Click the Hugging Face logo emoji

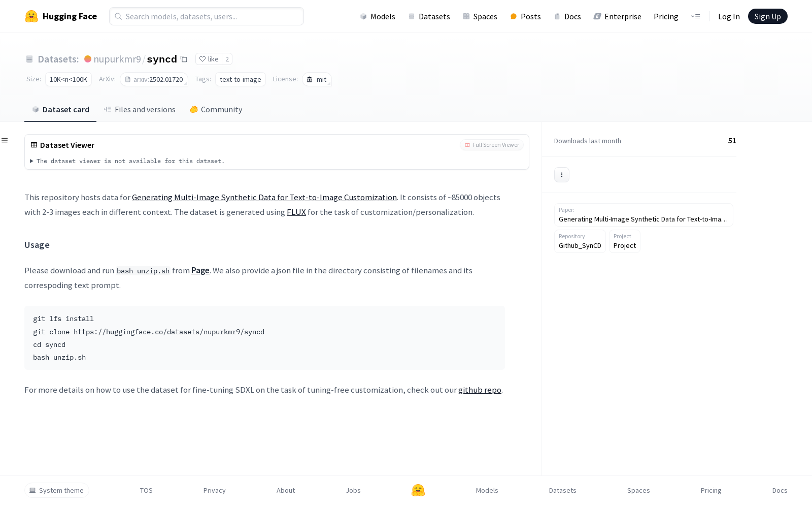pyautogui.click(x=31, y=16)
